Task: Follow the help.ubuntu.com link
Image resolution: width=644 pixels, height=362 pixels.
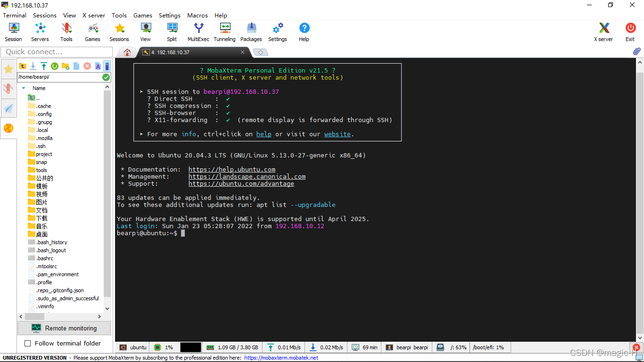Action: pyautogui.click(x=232, y=169)
